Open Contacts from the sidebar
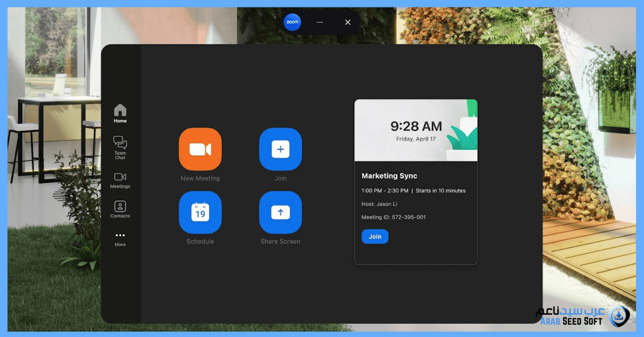Viewport: 644px width, 337px height. pos(120,210)
